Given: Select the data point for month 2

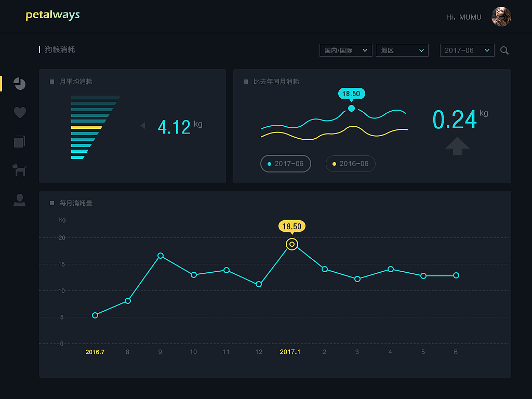Looking at the screenshot, I should tap(324, 269).
